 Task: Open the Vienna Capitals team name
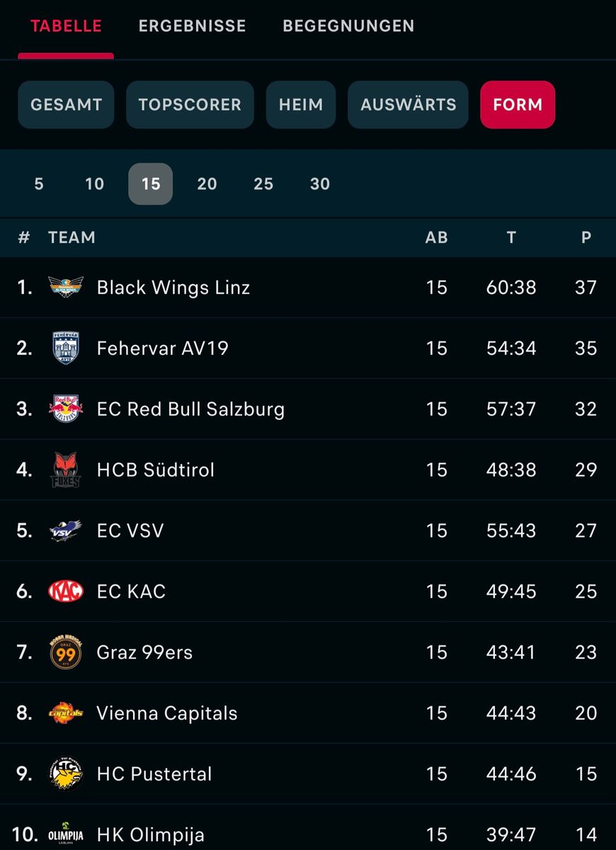pos(167,713)
